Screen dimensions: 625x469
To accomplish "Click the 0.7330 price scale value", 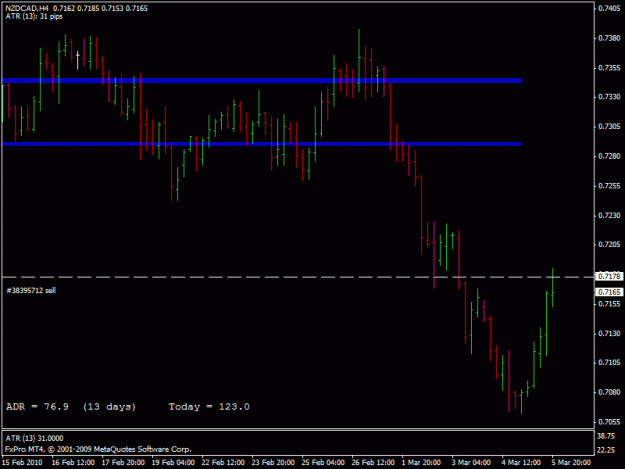I will click(x=609, y=97).
